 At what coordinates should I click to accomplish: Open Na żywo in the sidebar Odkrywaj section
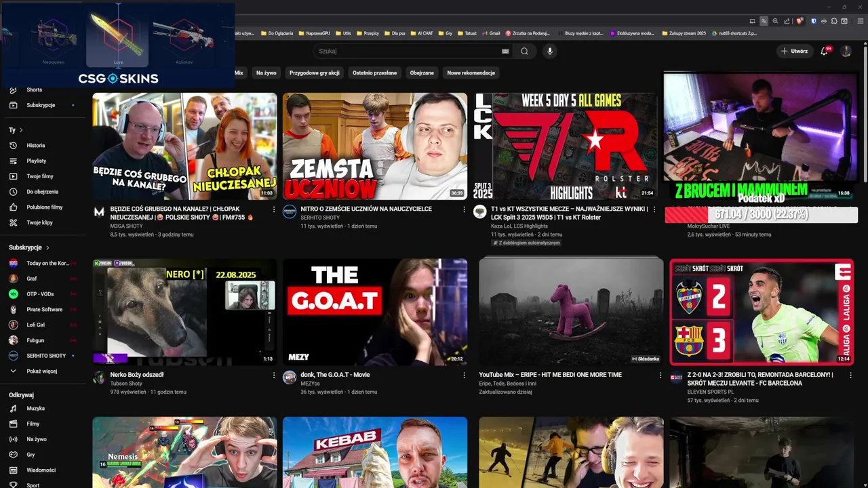36,439
